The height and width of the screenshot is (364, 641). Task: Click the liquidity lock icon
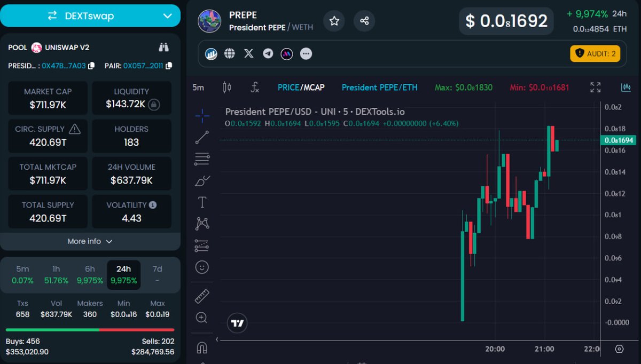[x=154, y=104]
